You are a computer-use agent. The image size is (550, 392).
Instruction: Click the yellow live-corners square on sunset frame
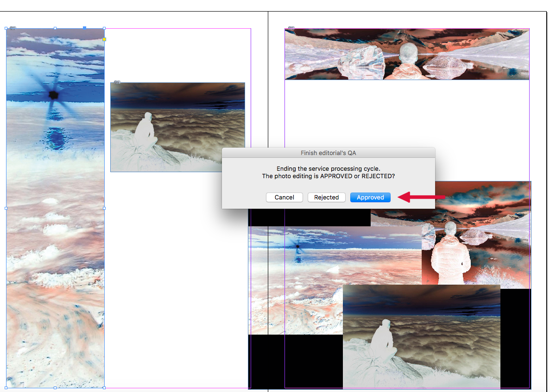104,40
